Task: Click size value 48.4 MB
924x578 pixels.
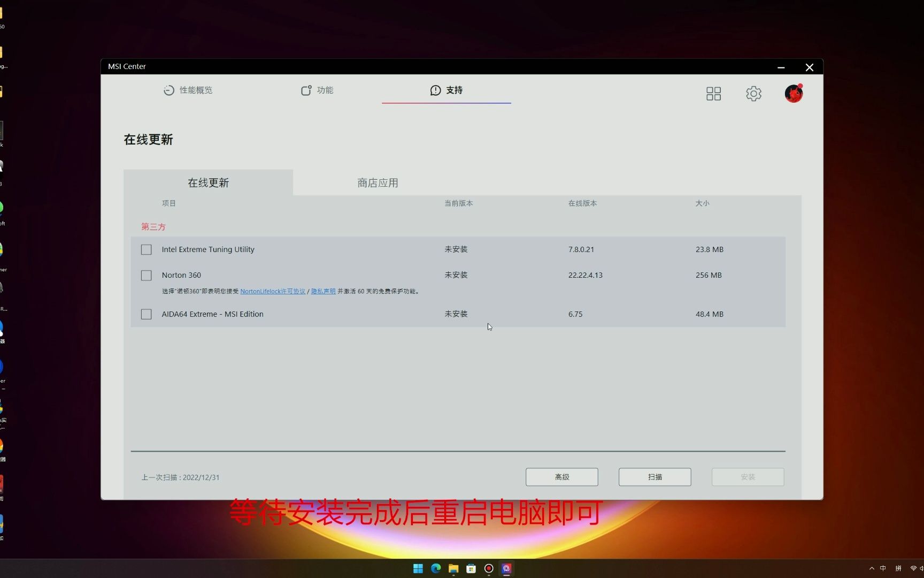Action: tap(709, 314)
